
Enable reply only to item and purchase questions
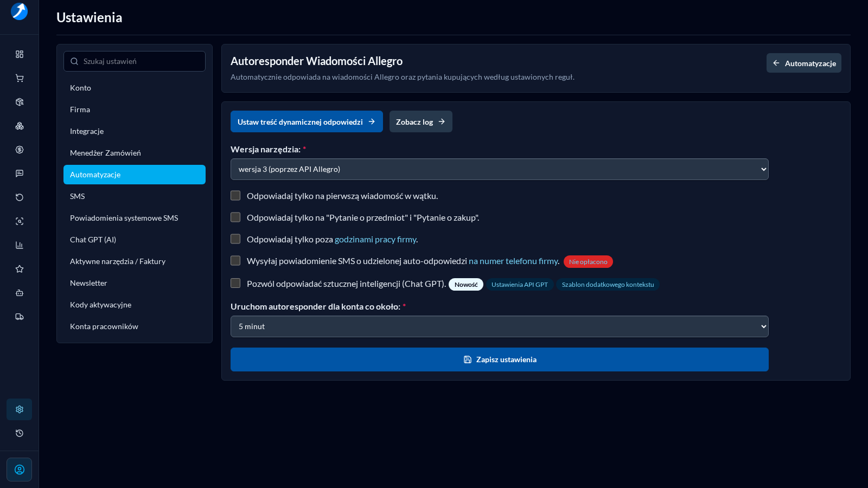point(235,217)
